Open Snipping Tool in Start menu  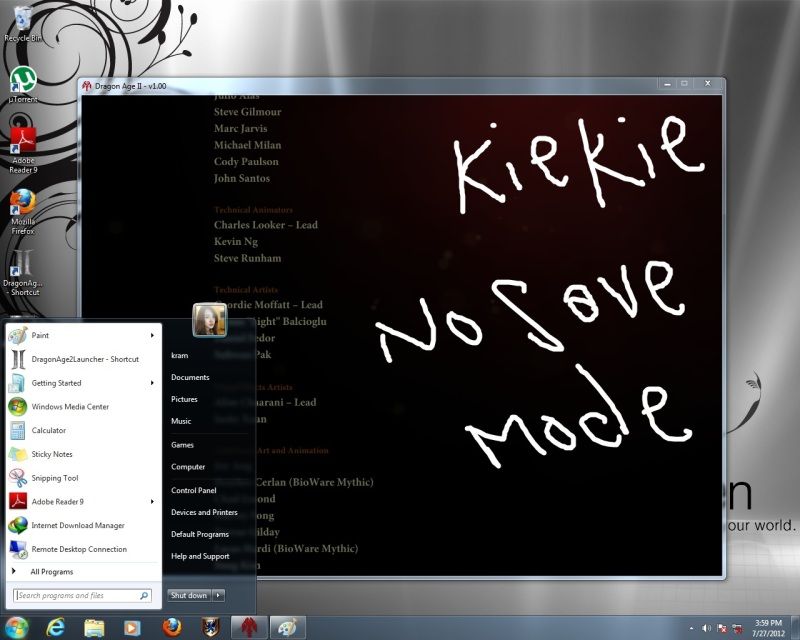[54, 478]
